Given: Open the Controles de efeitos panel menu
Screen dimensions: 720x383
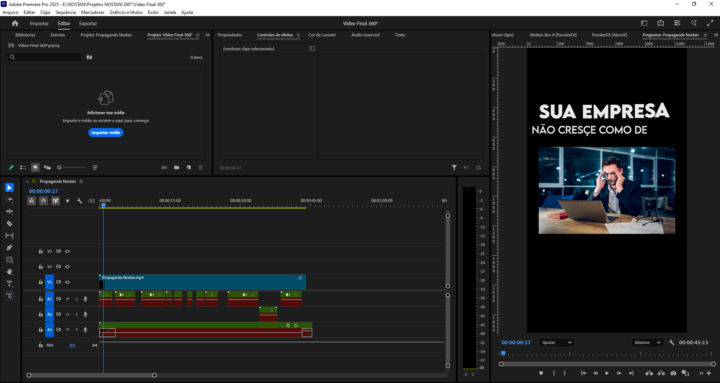Looking at the screenshot, I should pos(298,35).
